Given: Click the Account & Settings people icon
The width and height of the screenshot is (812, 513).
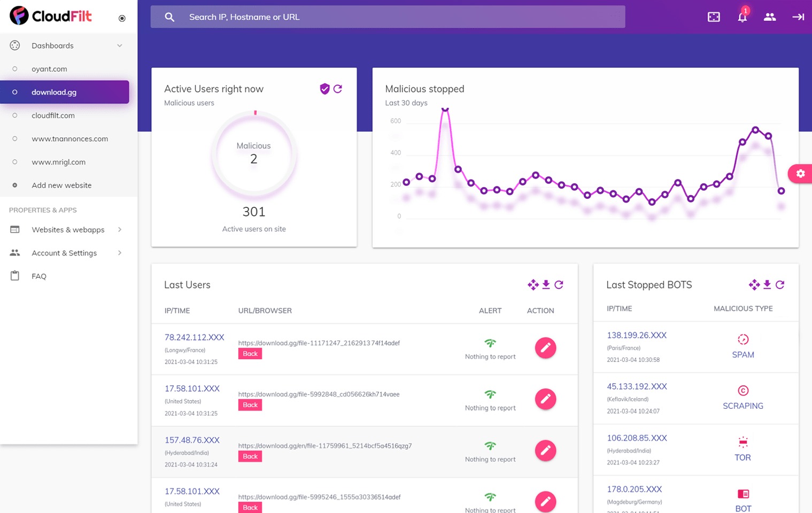Looking at the screenshot, I should coord(15,253).
